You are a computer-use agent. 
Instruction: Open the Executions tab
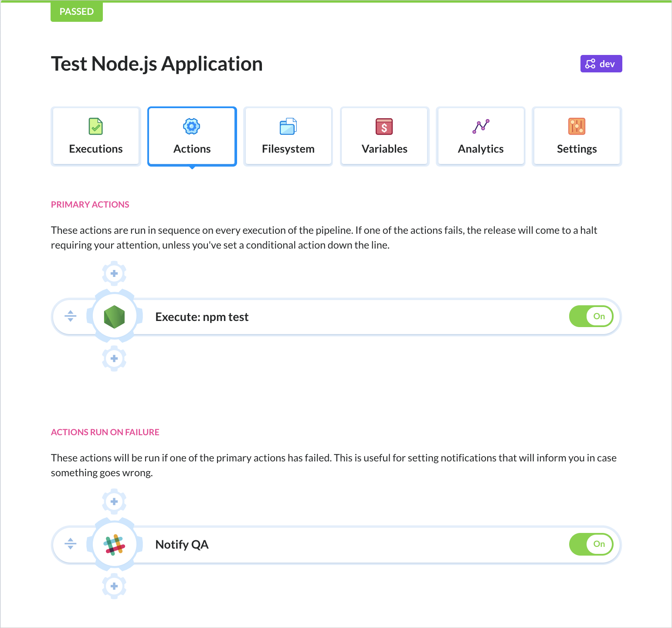96,137
